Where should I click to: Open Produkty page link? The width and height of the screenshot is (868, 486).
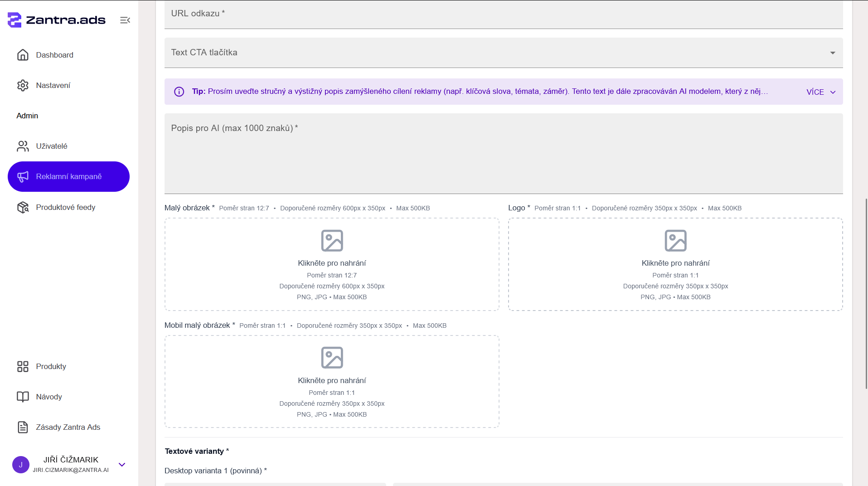point(68,366)
